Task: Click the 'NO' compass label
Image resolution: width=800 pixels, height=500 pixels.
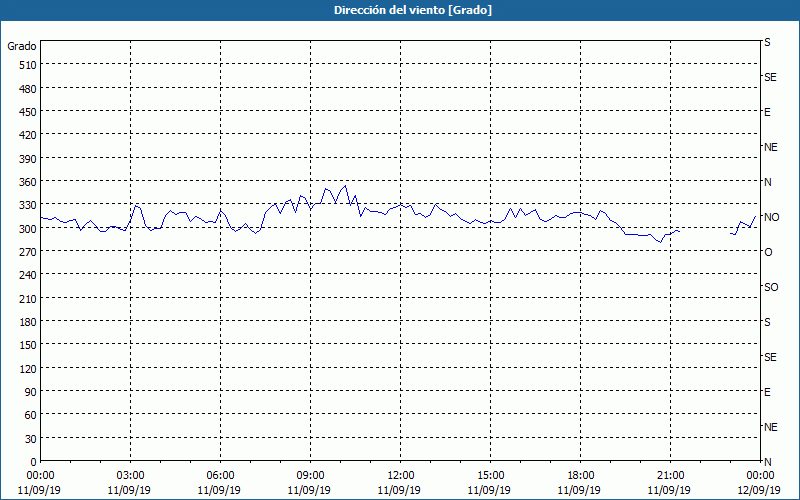Action: click(x=771, y=217)
